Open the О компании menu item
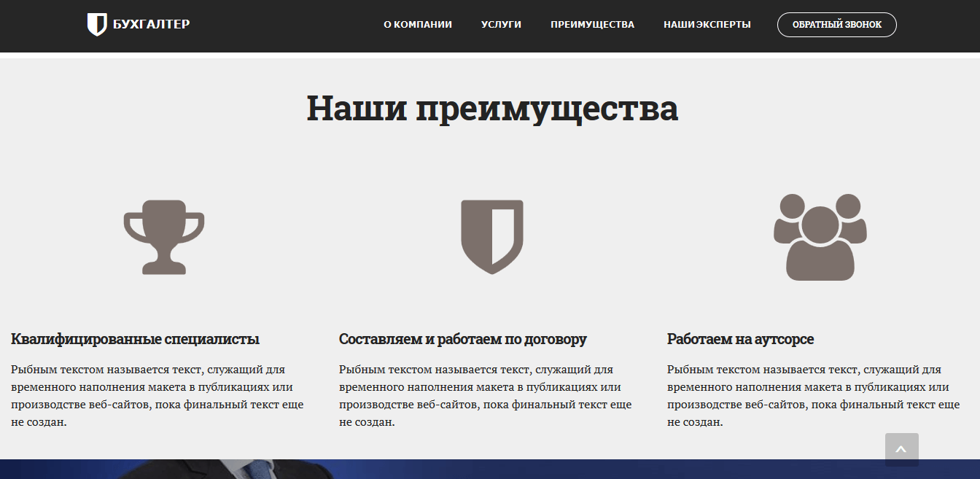 click(418, 25)
